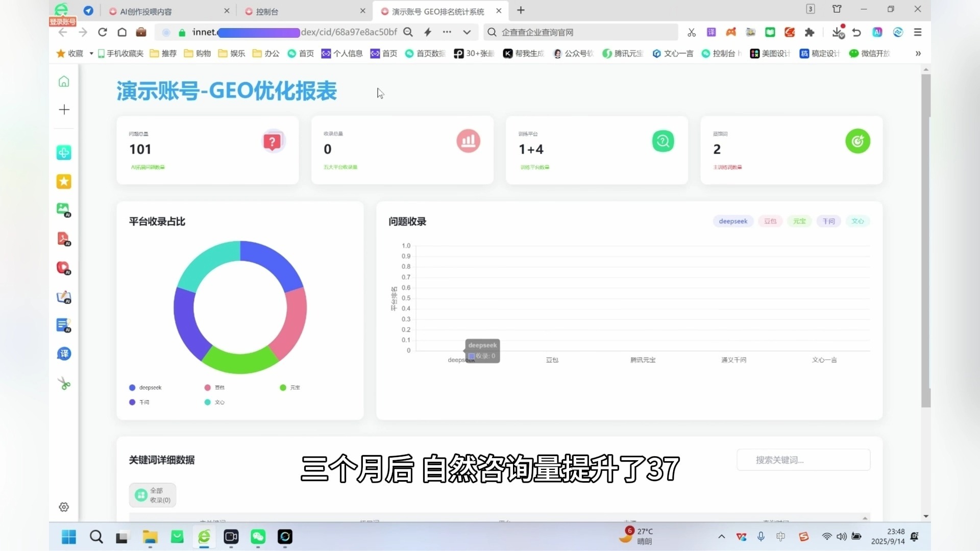Viewport: 980px width, 551px height.
Task: Open the taskbar search icon
Action: 96,537
